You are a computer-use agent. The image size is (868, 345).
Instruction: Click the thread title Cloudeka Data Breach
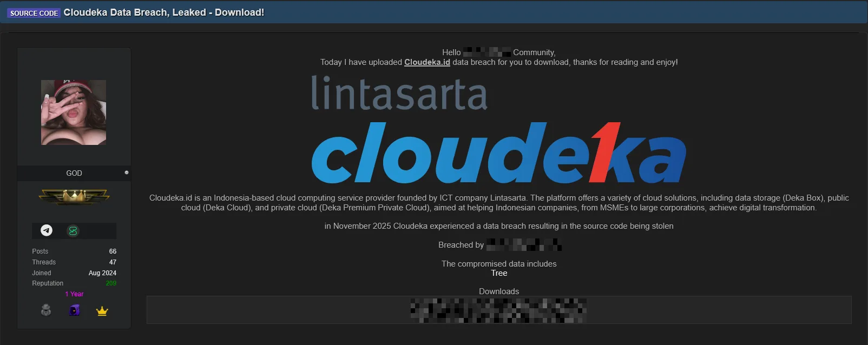(x=163, y=12)
